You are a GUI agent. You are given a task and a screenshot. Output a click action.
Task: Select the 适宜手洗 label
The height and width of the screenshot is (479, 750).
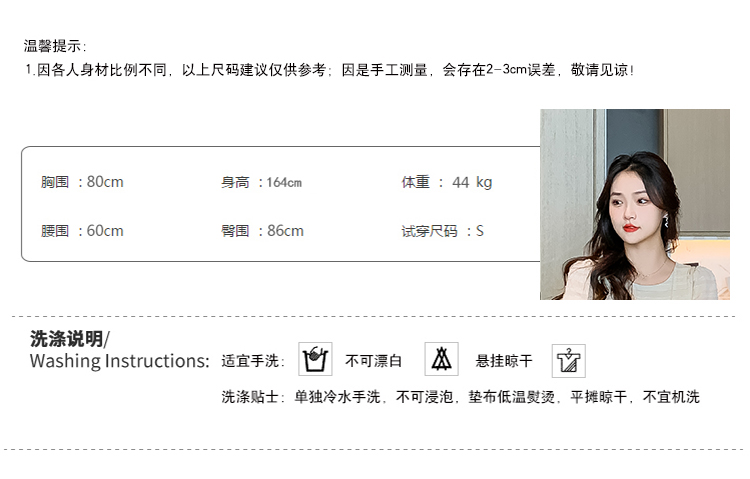tap(253, 361)
